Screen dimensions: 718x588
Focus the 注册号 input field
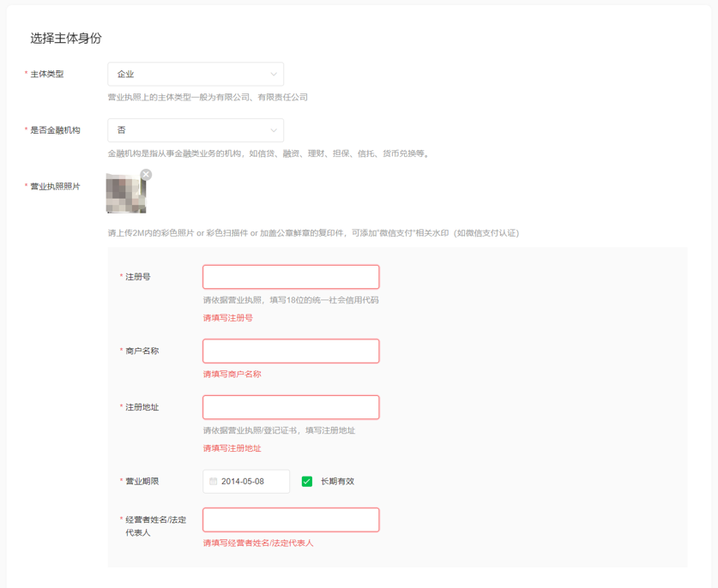click(x=291, y=277)
